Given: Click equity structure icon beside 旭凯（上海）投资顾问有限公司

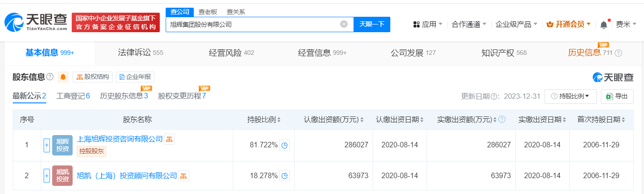Looking at the screenshot, I should [183, 175].
